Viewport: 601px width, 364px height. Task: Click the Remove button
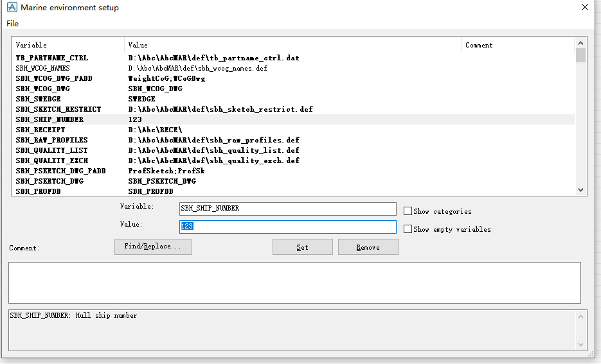(368, 247)
